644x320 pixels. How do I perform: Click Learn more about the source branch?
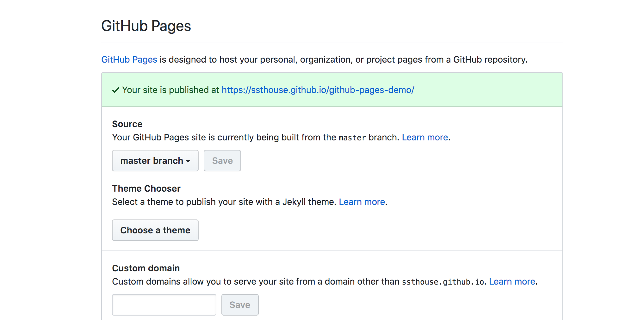(x=425, y=137)
